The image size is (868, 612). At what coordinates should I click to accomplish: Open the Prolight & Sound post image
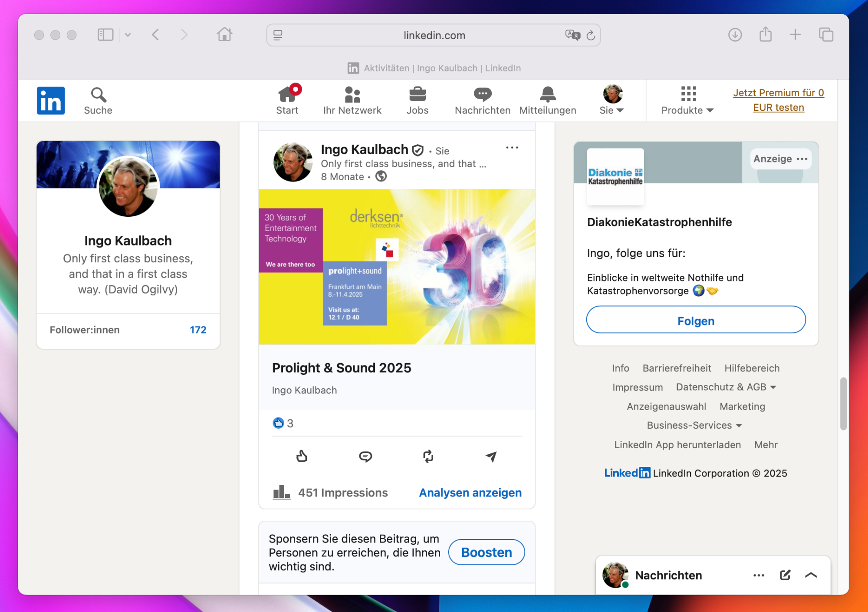tap(397, 267)
